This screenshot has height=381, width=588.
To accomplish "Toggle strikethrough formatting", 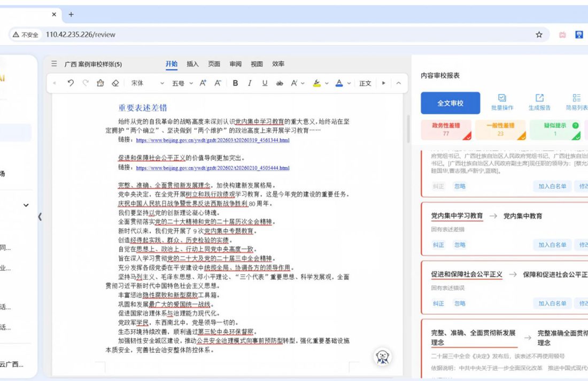I will click(x=280, y=83).
